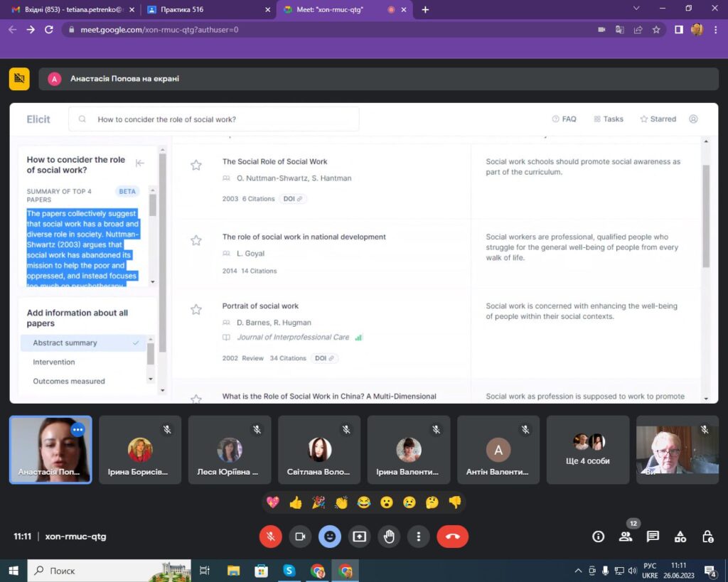Screen dimensions: 728x582
Task: Select Intervention in the information list
Action: pyautogui.click(x=54, y=362)
